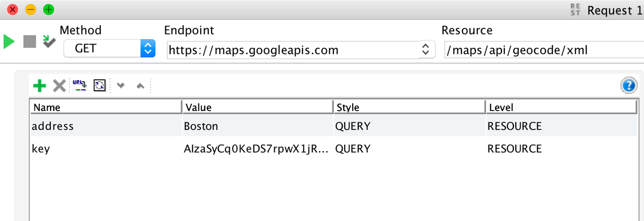Click the Request 1 window title
The width and height of the screenshot is (644, 221).
point(615,10)
